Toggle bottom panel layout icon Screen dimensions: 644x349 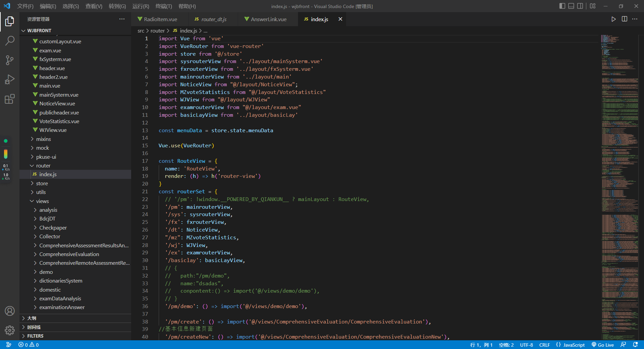tap(571, 6)
